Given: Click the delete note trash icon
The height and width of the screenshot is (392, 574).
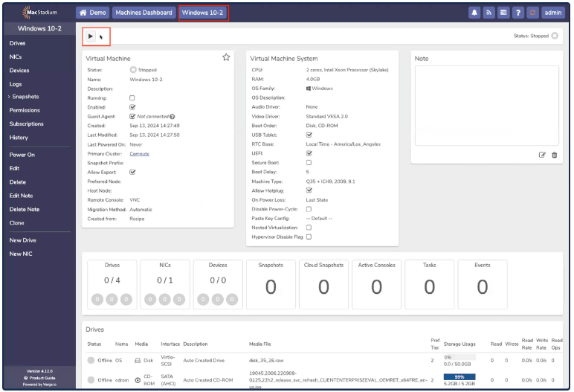Looking at the screenshot, I should pos(555,155).
